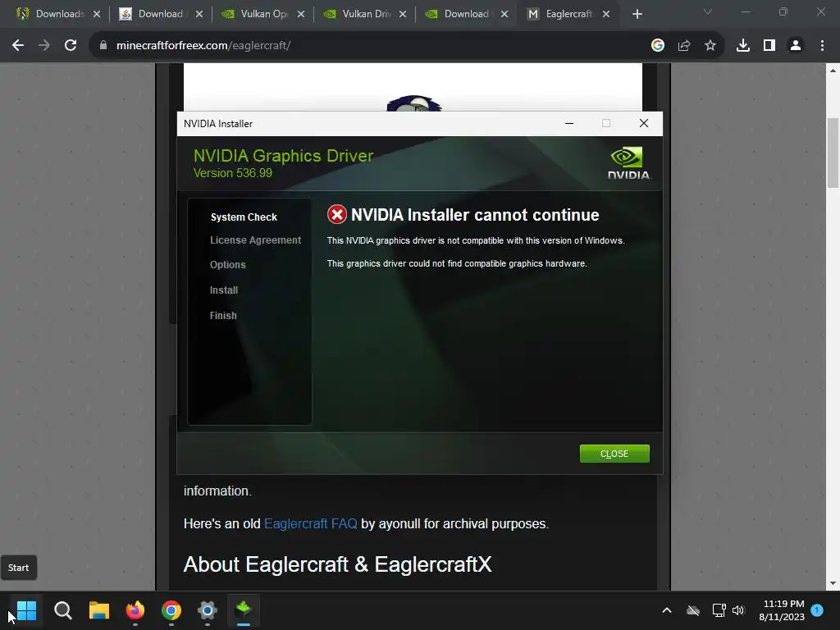Close the Vulkan Driv tab
Screen dimensions: 840x630
point(403,14)
